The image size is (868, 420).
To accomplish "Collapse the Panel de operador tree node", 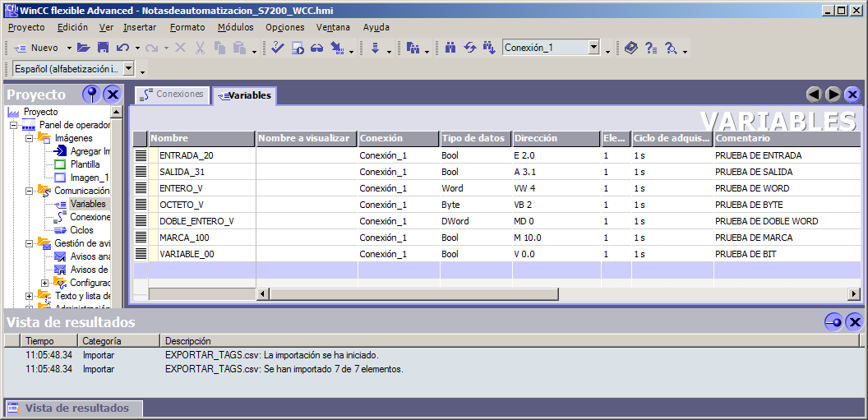I will tap(14, 125).
